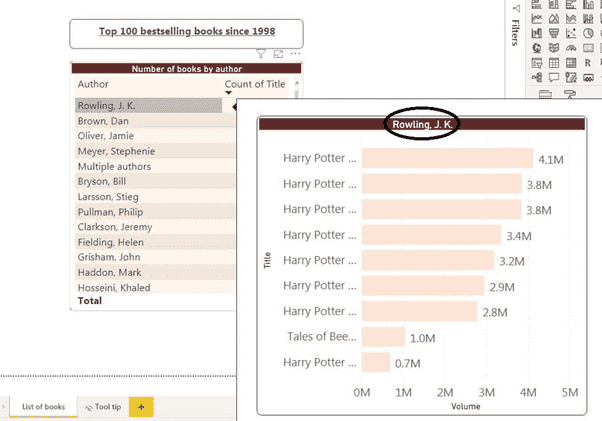Select the Brown, Dan row
The image size is (602, 421).
[x=155, y=121]
